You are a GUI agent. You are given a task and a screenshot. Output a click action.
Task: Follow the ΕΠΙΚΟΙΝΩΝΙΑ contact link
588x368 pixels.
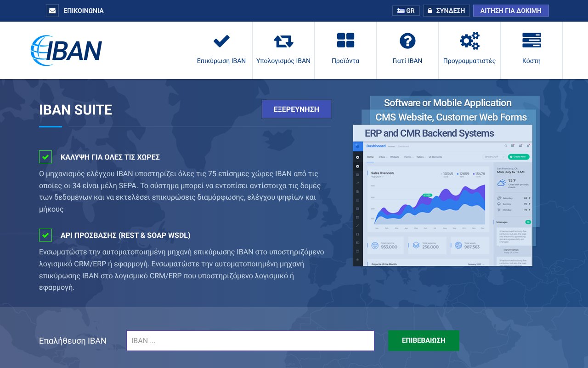point(83,11)
